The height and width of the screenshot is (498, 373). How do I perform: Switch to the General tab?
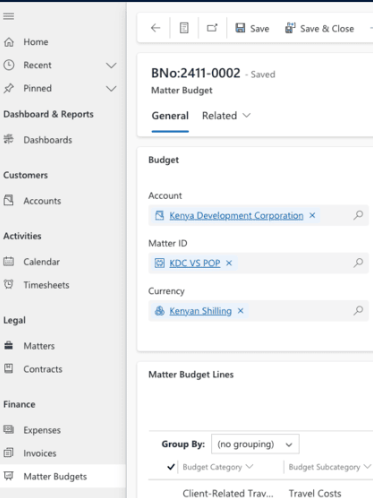(170, 116)
